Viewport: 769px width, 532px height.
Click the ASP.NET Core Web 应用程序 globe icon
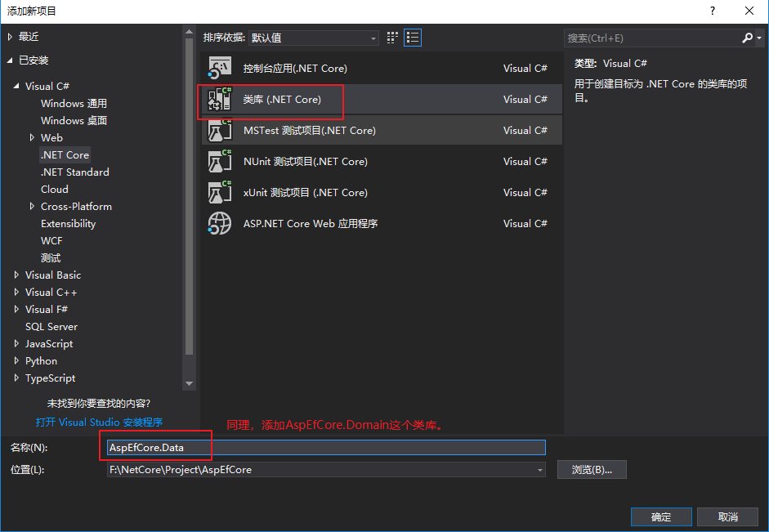coord(219,223)
